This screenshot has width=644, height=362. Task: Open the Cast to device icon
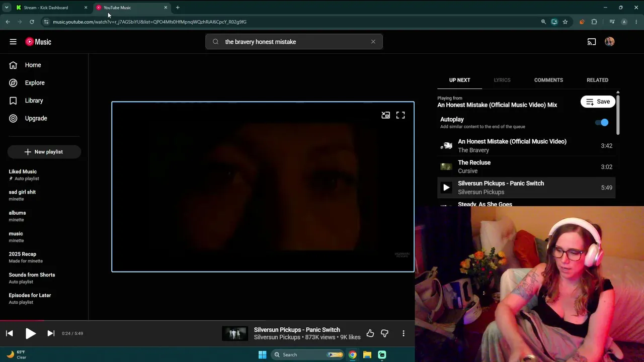pos(592,42)
